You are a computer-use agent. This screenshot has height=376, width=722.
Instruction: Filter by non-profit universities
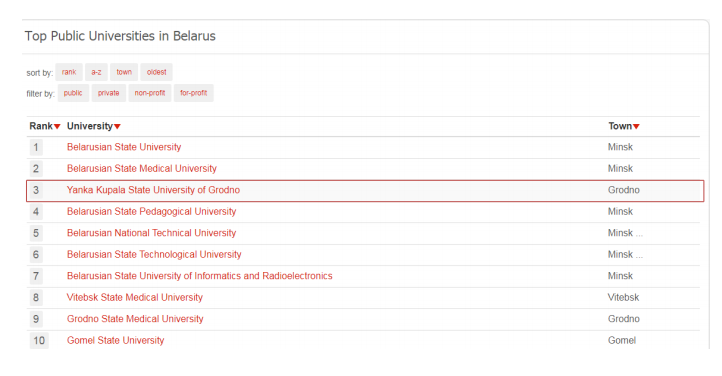150,93
